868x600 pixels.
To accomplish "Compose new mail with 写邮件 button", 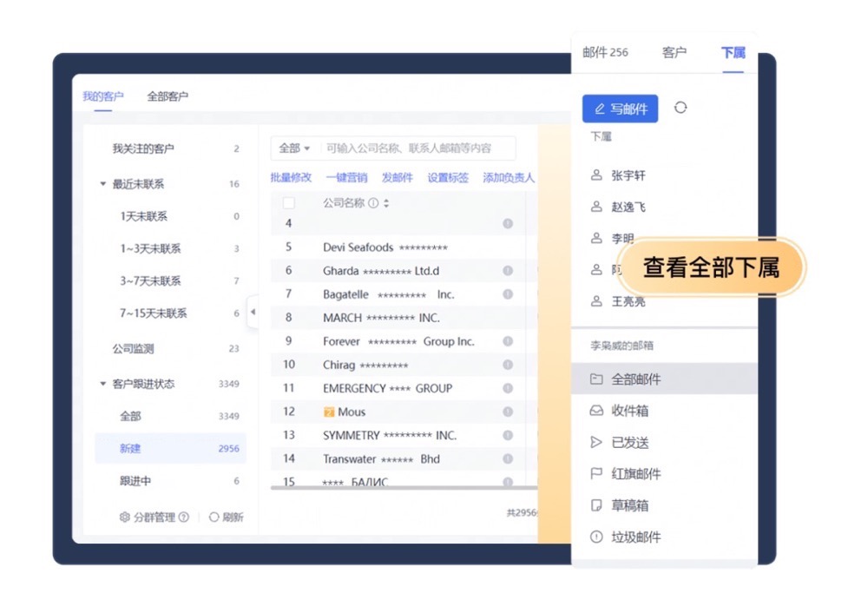I will point(620,109).
